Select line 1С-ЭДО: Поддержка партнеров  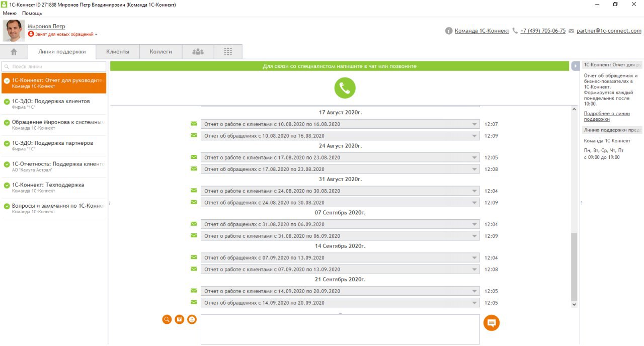(x=54, y=145)
